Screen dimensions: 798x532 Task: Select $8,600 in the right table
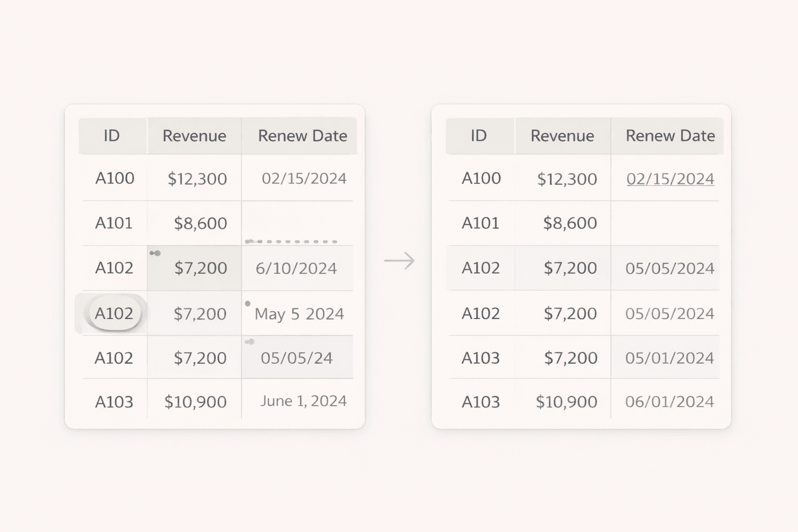570,223
